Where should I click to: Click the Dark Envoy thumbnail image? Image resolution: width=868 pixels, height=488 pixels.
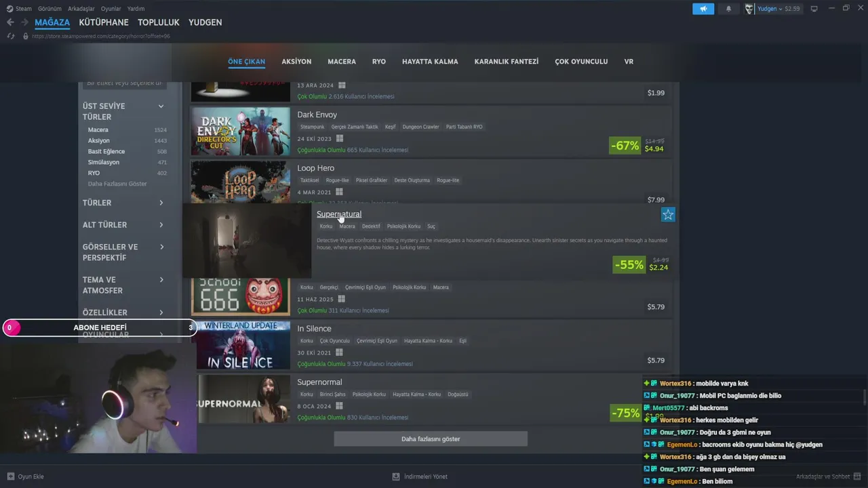(x=241, y=131)
